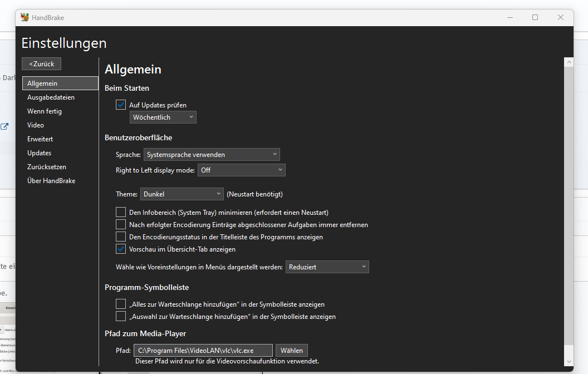Click the '(Neustart benötigt)' note text
The width and height of the screenshot is (588, 374).
click(x=254, y=194)
